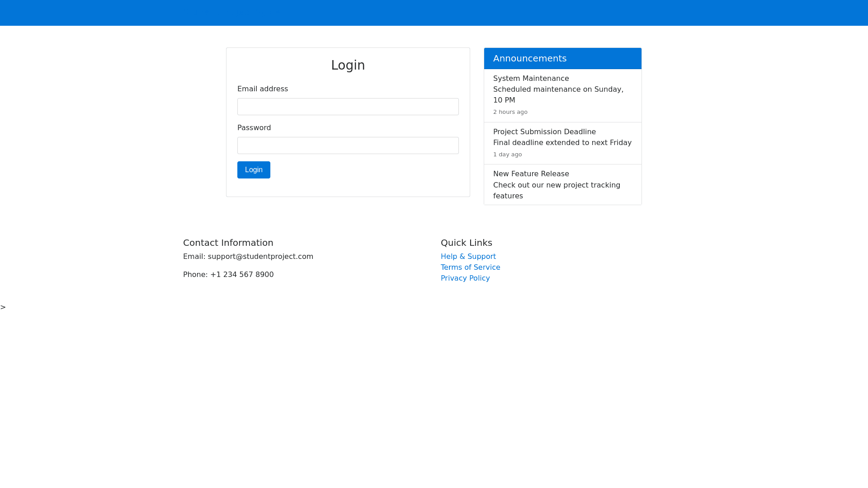868x488 pixels.
Task: Click the Password label
Action: tap(254, 128)
